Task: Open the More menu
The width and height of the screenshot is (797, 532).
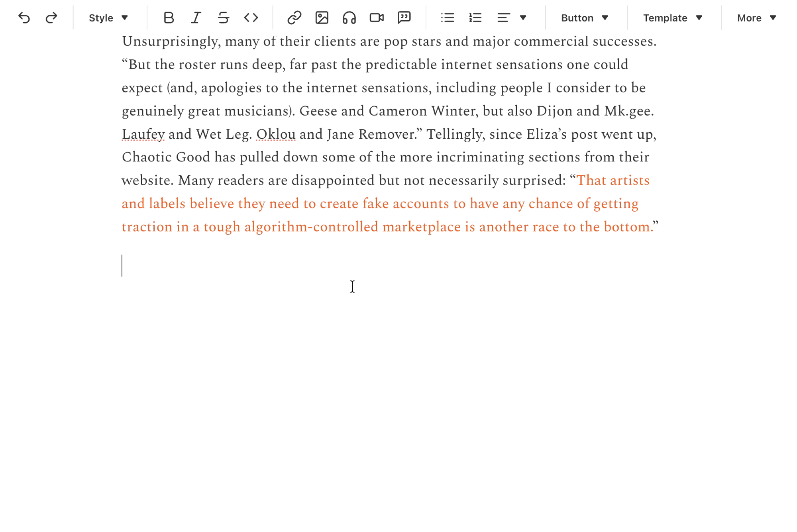Action: coord(756,18)
